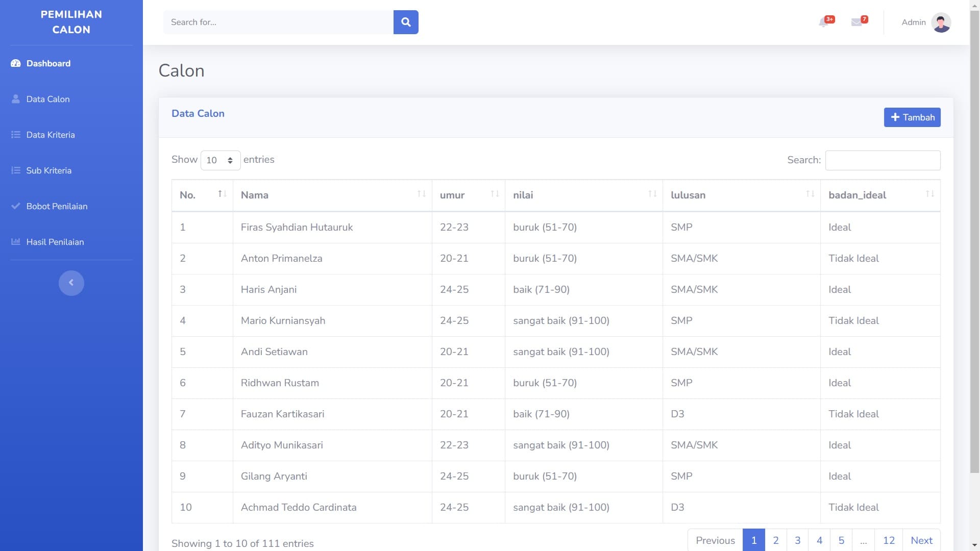
Task: Click the Hasil Penilaian chart icon
Action: 16,242
